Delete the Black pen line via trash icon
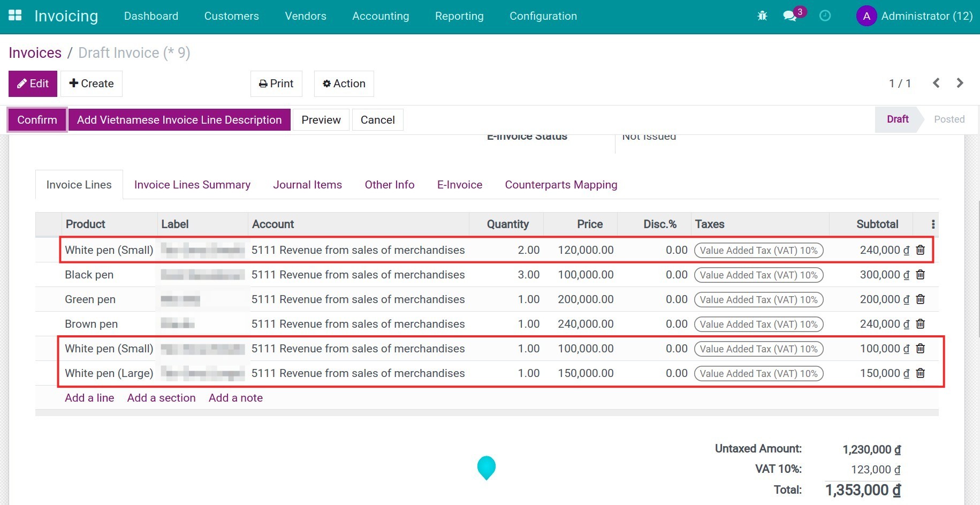Image resolution: width=980 pixels, height=505 pixels. tap(920, 274)
